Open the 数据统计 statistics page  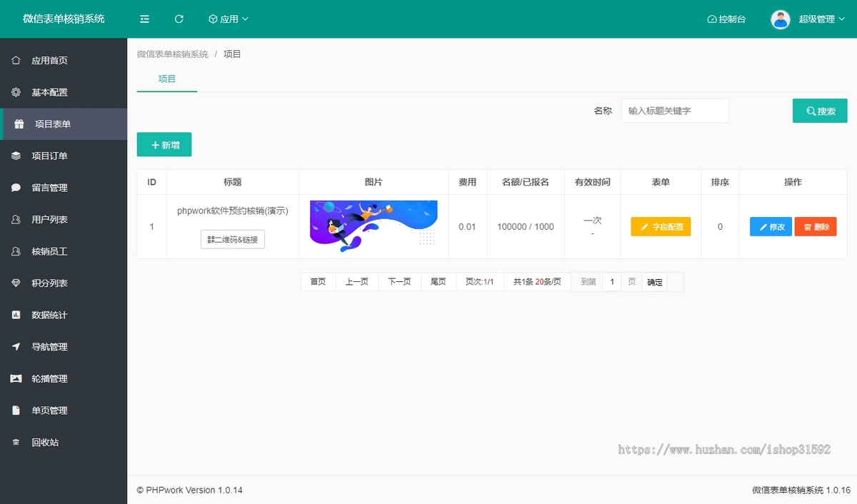pyautogui.click(x=47, y=315)
